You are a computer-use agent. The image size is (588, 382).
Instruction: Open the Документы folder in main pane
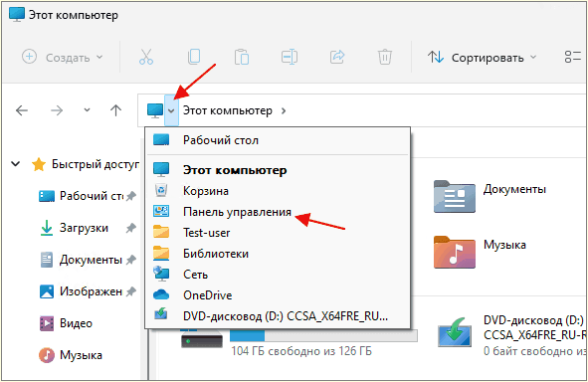pyautogui.click(x=490, y=196)
